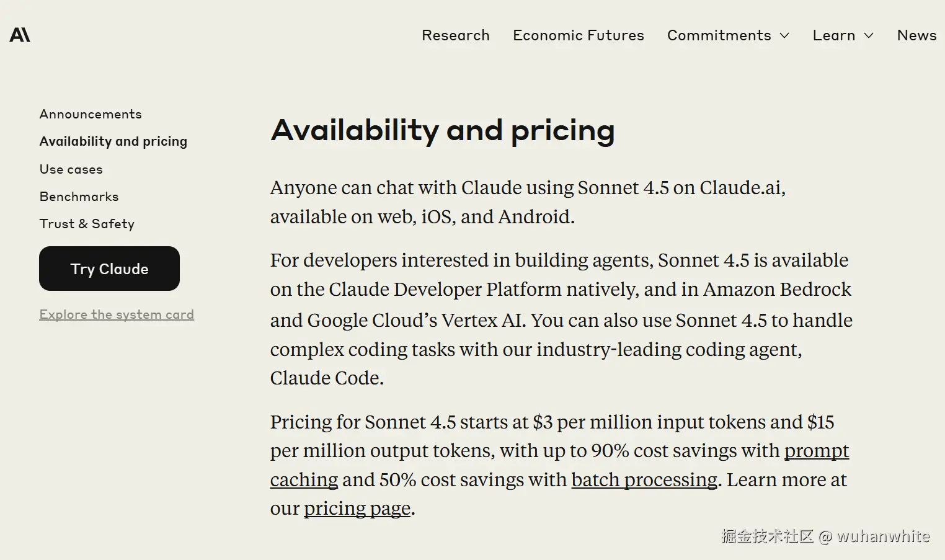Open Economic Futures in top navigation

click(578, 35)
